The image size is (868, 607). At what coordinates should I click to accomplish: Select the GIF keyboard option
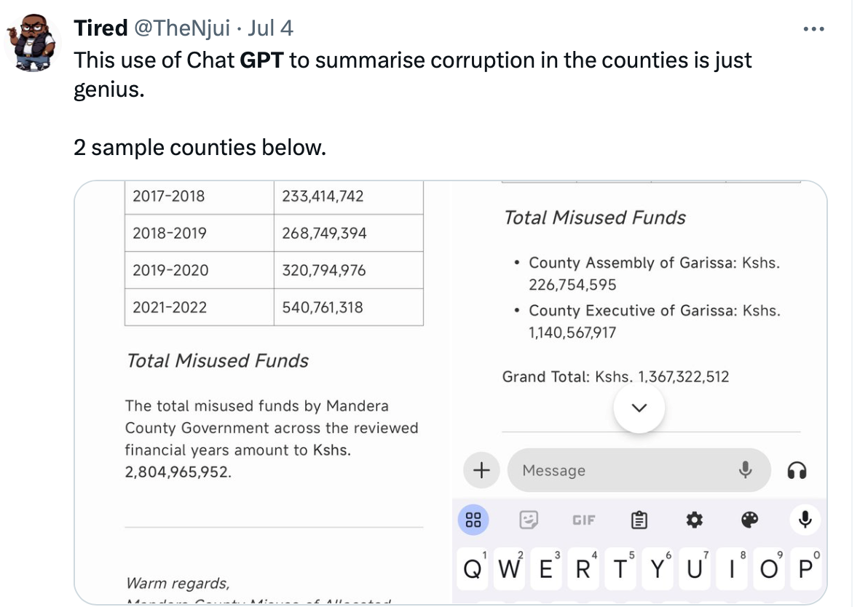[x=583, y=520]
